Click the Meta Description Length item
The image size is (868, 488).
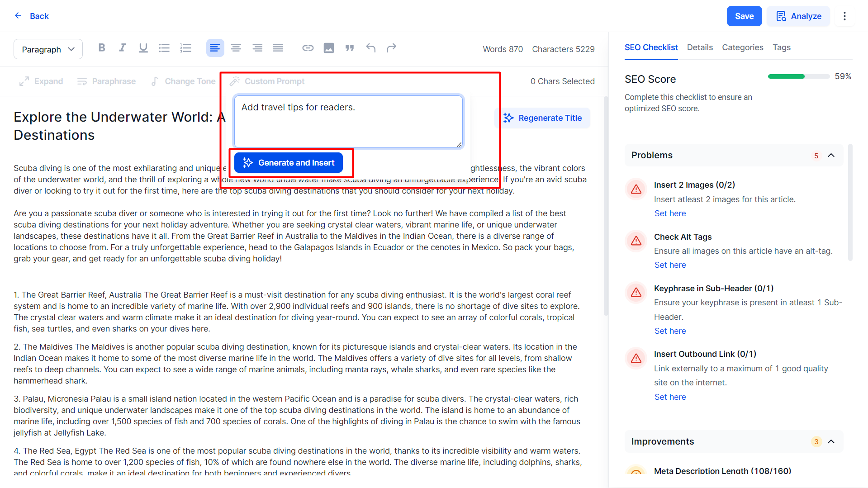pos(722,471)
